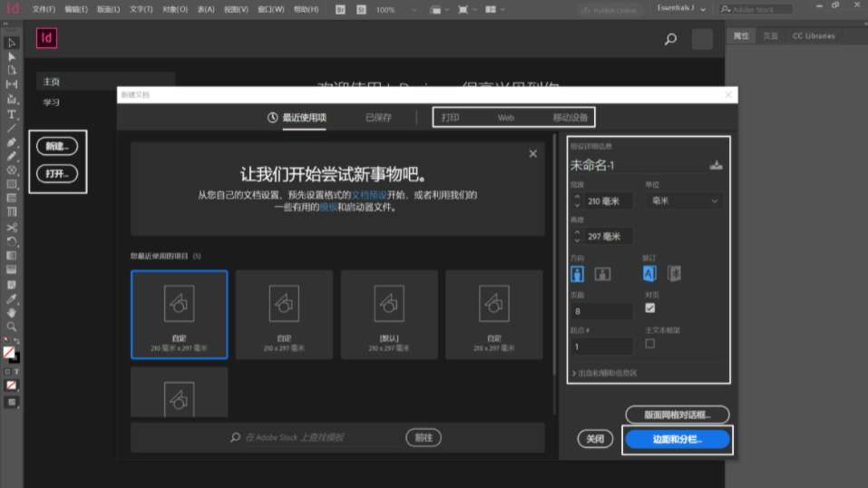
Task: Click the save preset icon beside 未命名-1
Action: pos(716,165)
